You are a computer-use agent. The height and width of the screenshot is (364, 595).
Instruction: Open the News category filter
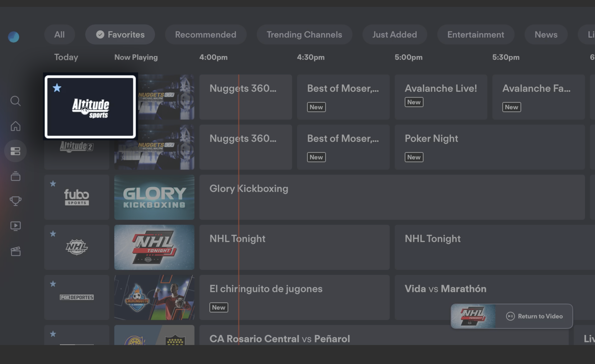coord(546,34)
